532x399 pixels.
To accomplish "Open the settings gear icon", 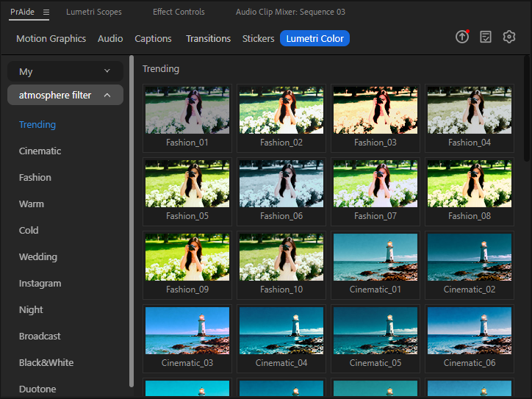I will click(509, 37).
